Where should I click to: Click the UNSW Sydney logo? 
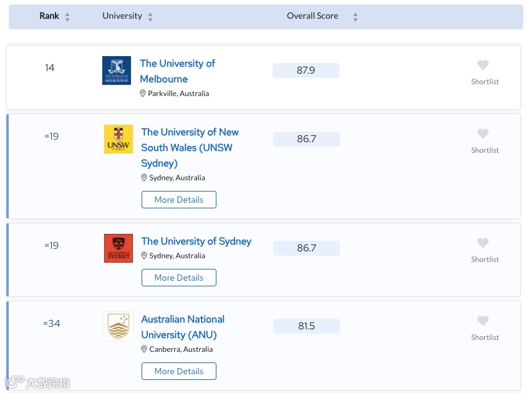coord(118,139)
